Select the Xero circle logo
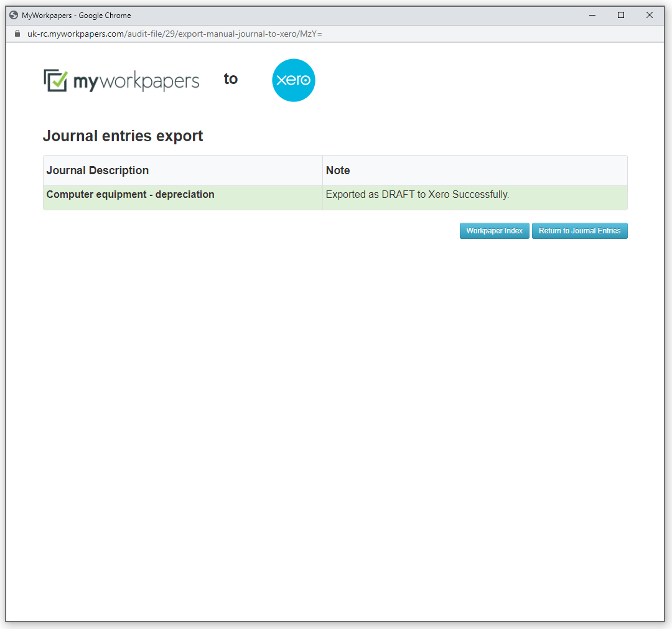The image size is (672, 629). [293, 80]
